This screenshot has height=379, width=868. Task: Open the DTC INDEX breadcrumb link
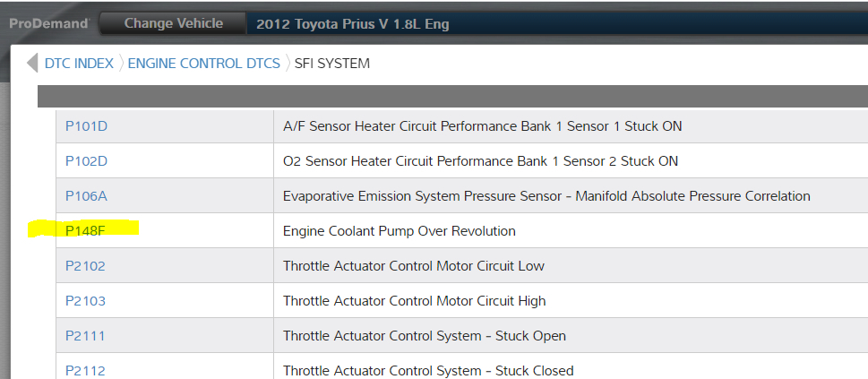point(79,64)
